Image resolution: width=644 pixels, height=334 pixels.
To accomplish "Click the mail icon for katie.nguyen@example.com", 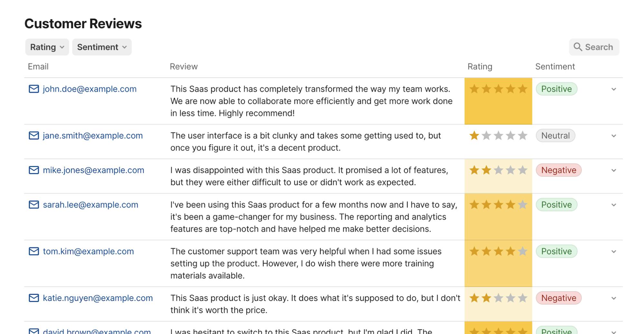I will pyautogui.click(x=34, y=298).
